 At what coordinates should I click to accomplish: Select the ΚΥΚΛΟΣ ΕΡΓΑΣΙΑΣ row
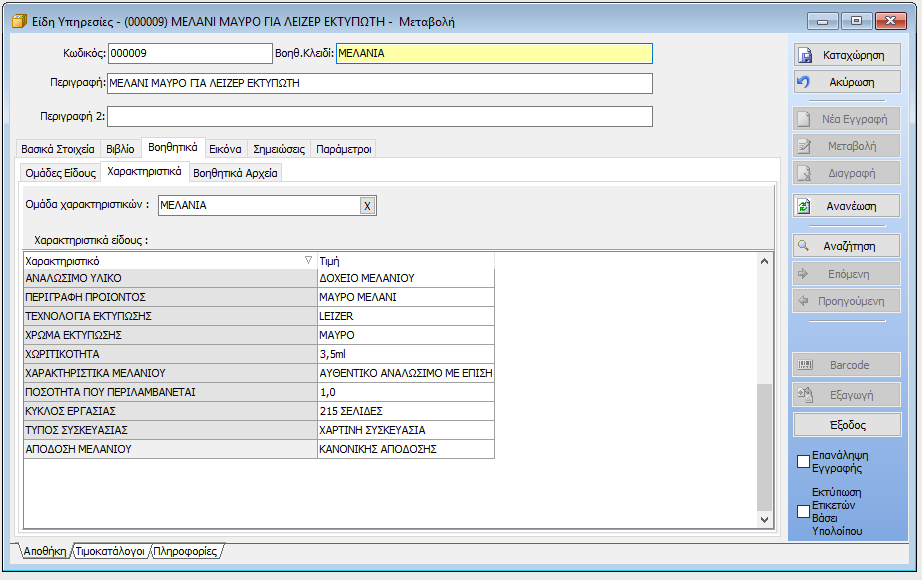point(171,411)
